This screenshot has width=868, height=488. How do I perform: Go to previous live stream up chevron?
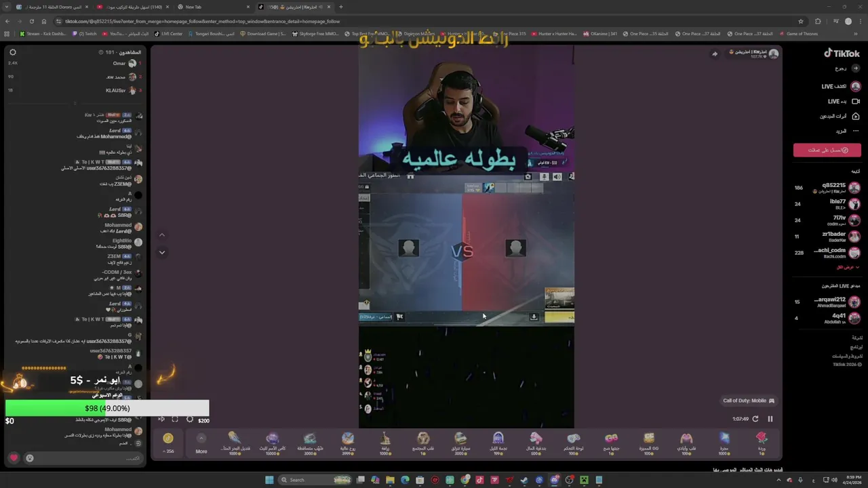point(161,235)
